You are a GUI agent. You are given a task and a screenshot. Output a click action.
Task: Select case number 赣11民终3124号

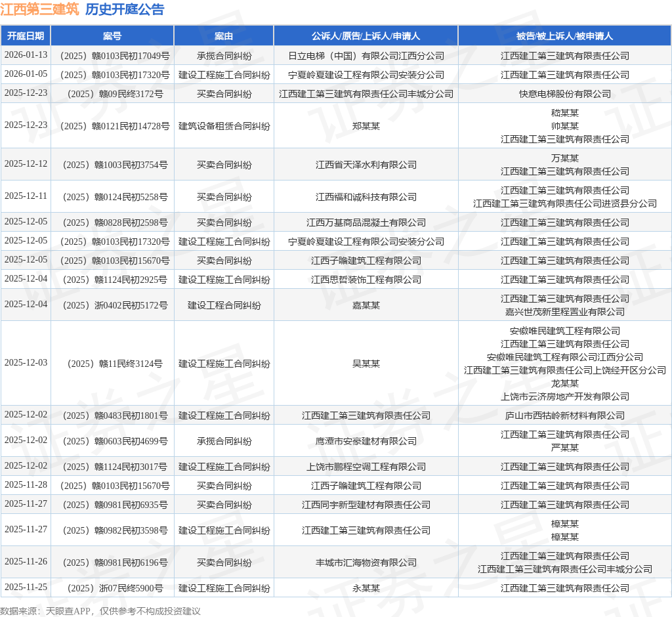(115, 364)
